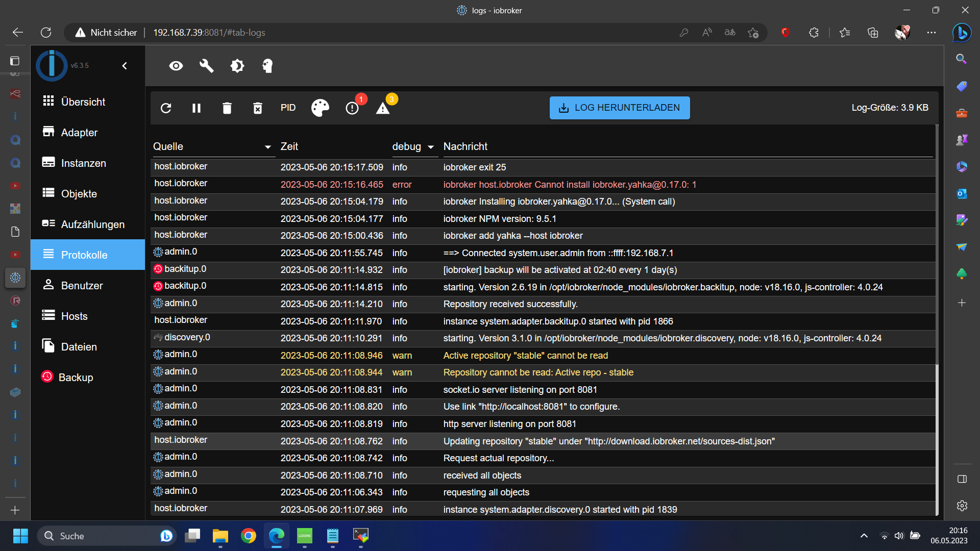Add page to favorites star icon

point(753,33)
